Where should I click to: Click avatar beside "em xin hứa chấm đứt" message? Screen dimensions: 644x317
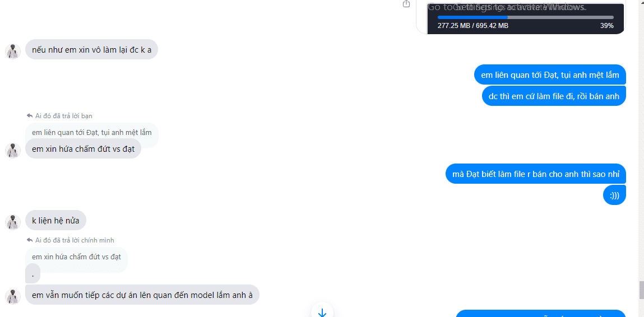click(x=13, y=150)
